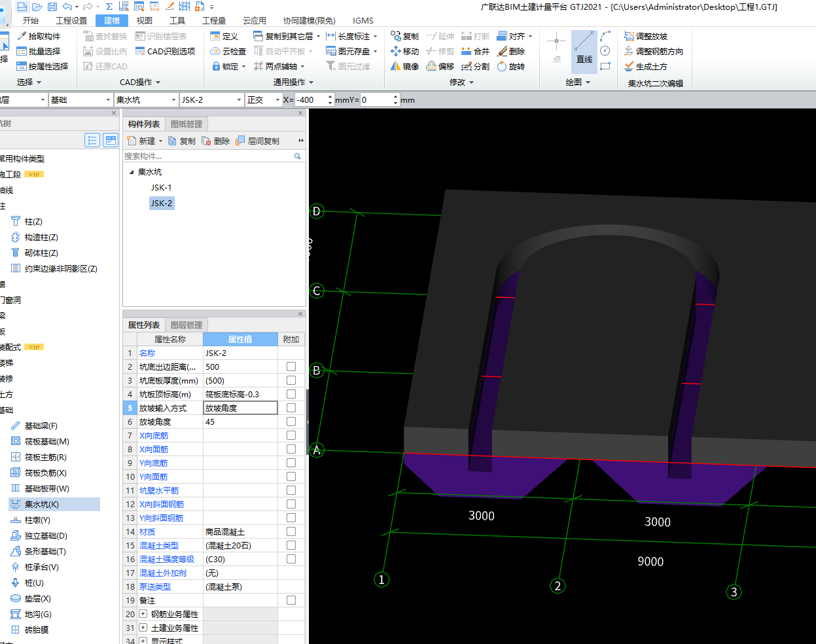
Task: Open the 基础 category dropdown
Action: [108, 99]
